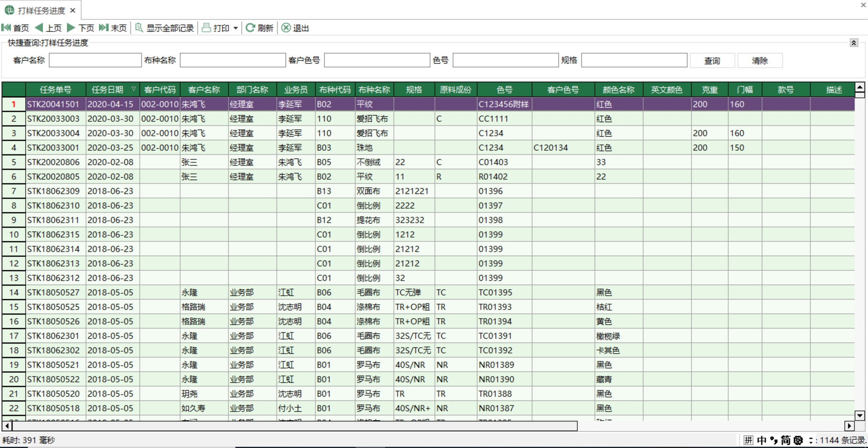Open the print dropdown arrow
This screenshot has width=868, height=448.
[x=236, y=28]
